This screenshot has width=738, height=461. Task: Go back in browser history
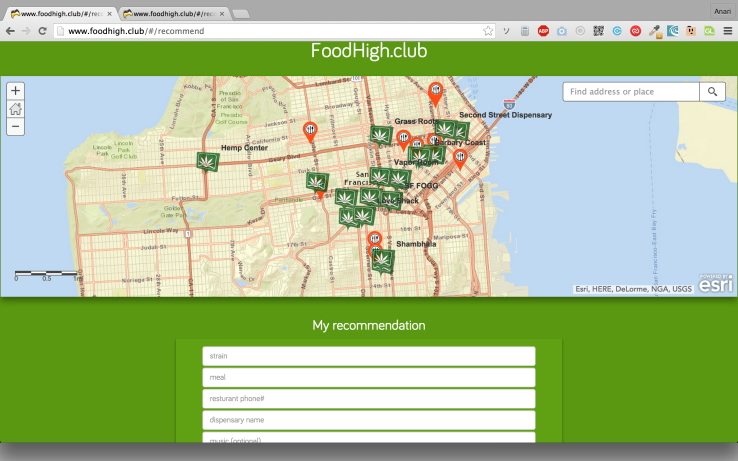coord(10,31)
